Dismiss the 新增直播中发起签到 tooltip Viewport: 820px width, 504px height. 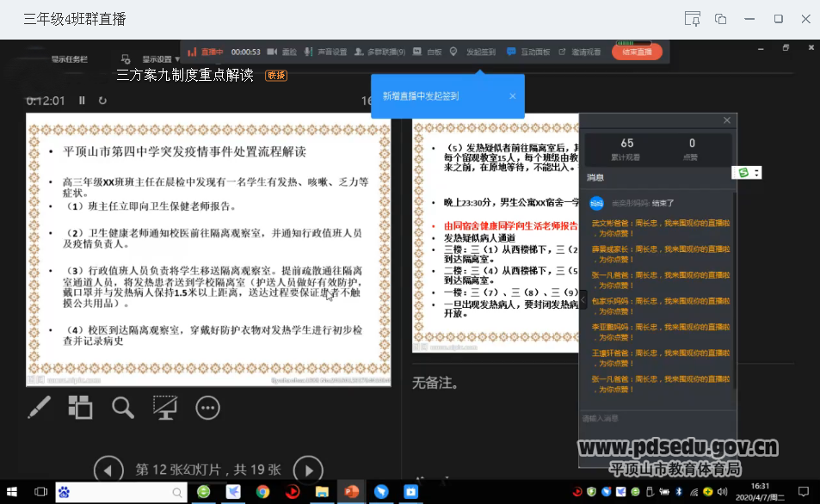click(x=512, y=96)
